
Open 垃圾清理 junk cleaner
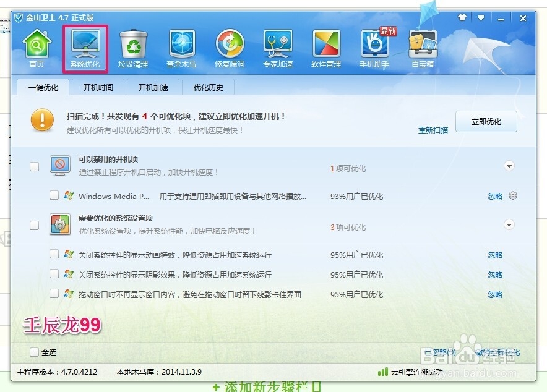(132, 46)
